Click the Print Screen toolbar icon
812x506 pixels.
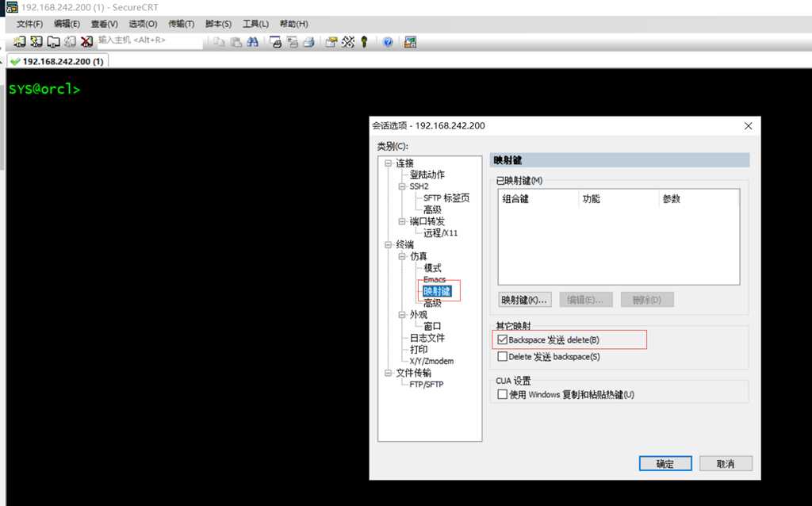275,42
